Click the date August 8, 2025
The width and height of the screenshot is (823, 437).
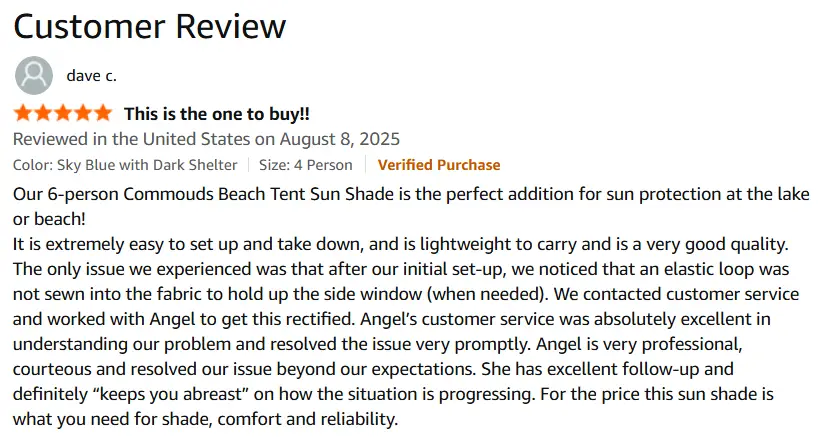[340, 140]
